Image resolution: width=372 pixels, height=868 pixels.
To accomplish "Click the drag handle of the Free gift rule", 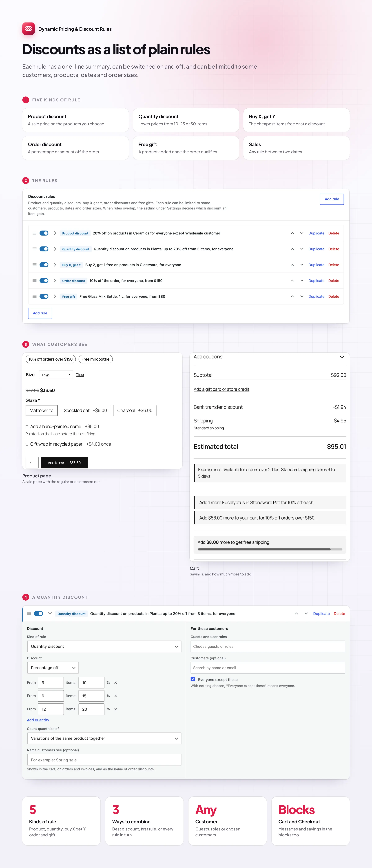I will 34,297.
